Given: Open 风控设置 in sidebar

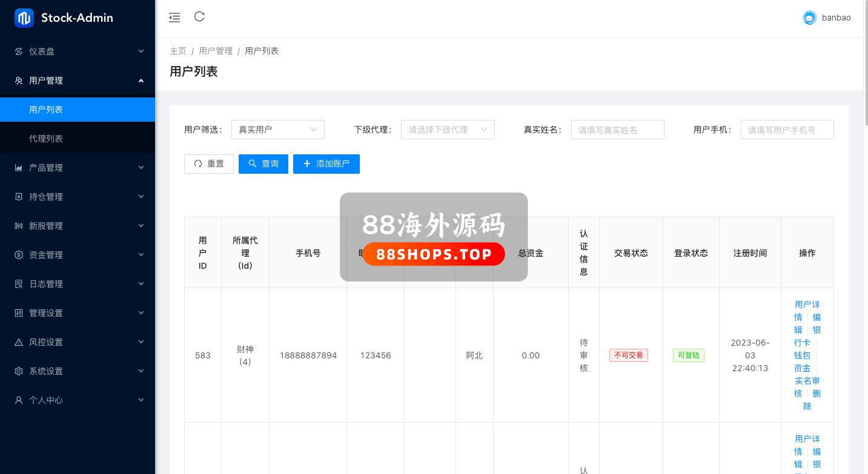Looking at the screenshot, I should click(78, 342).
